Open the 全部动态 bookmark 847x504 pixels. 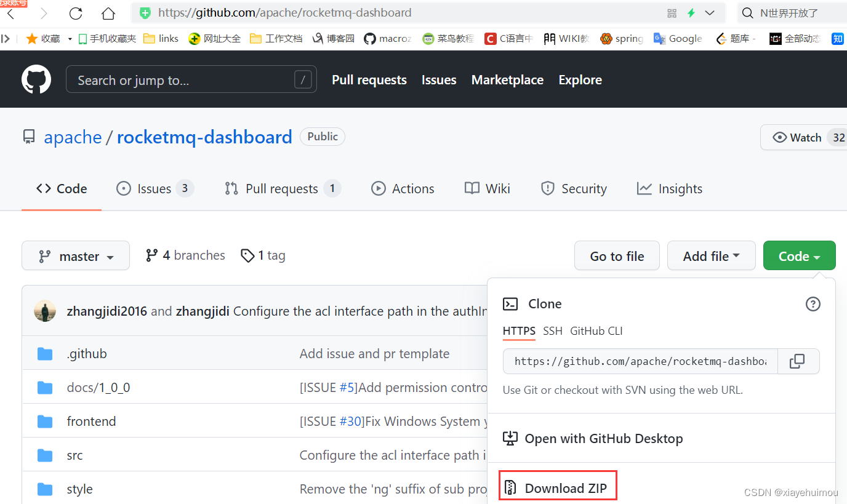pyautogui.click(x=795, y=39)
